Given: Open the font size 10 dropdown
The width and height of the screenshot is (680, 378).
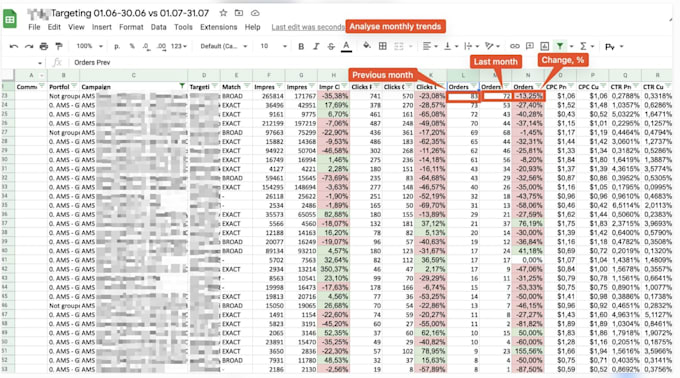Looking at the screenshot, I should (273, 46).
